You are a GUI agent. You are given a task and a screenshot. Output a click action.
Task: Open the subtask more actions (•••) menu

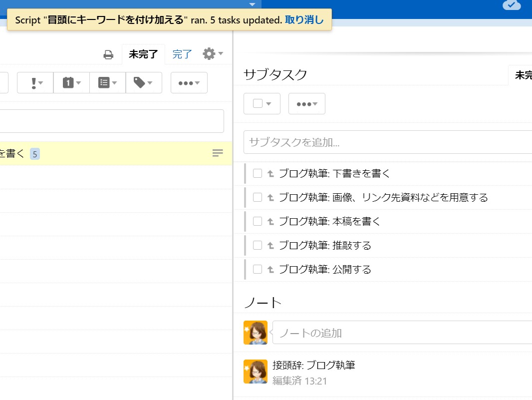tap(306, 104)
